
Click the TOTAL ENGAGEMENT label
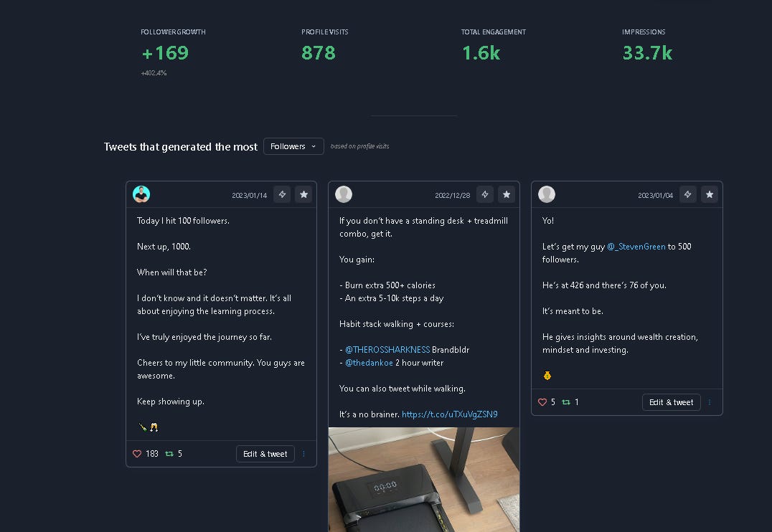494,32
